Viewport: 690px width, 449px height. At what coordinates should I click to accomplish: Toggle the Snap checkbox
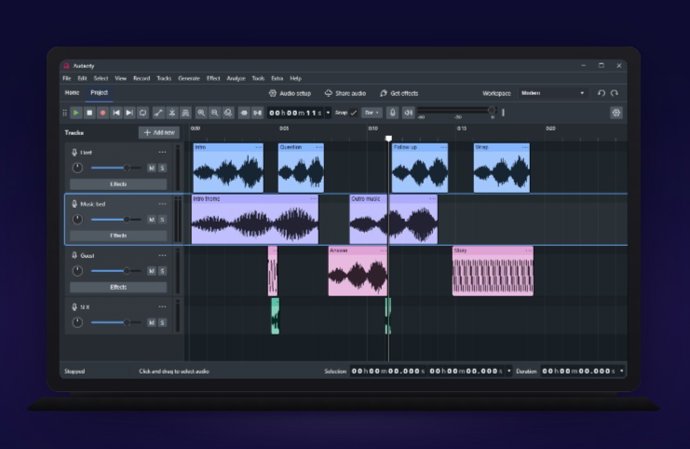pos(353,113)
